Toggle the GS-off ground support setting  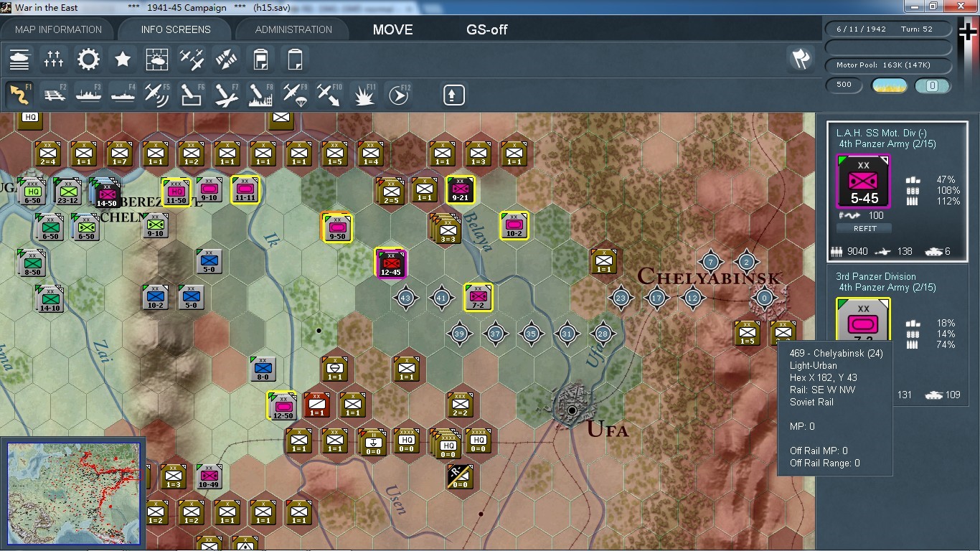tap(487, 29)
